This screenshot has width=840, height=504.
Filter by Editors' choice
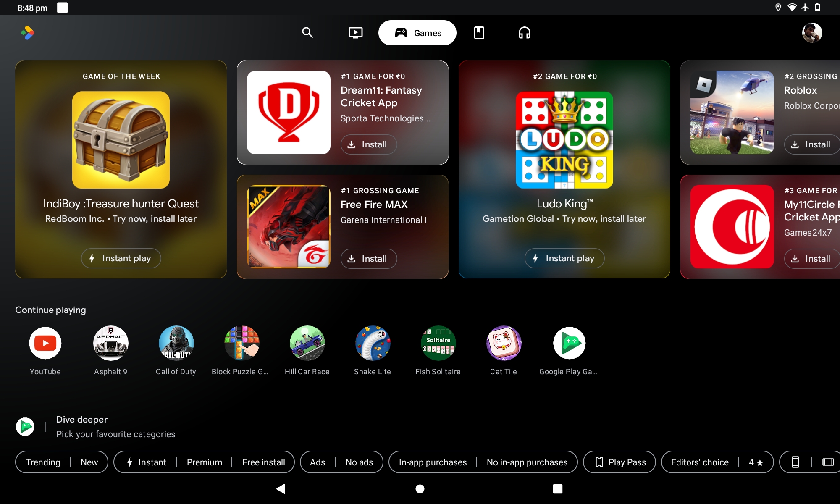tap(700, 462)
